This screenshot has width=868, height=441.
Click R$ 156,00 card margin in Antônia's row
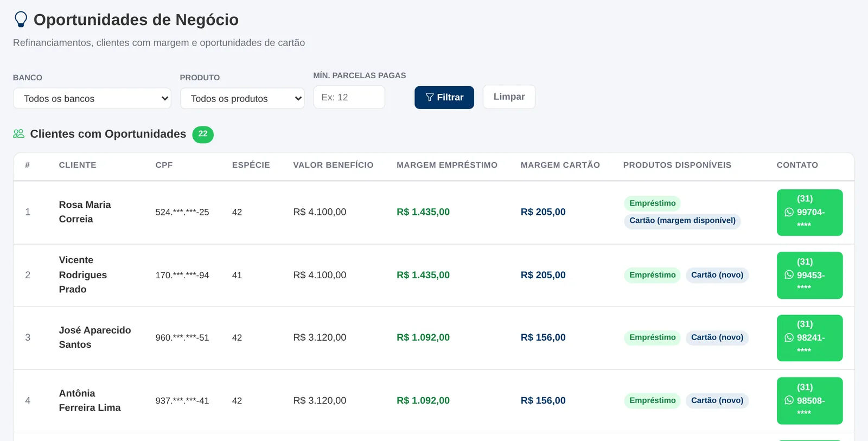[543, 400]
